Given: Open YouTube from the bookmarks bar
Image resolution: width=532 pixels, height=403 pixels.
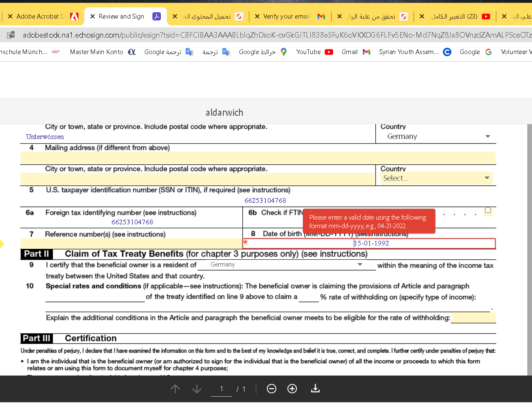Looking at the screenshot, I should coord(309,52).
